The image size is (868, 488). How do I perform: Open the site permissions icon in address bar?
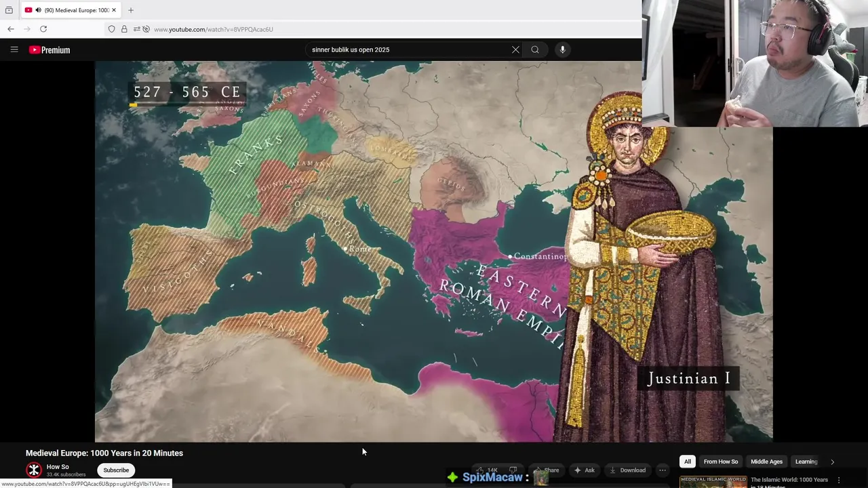click(137, 29)
